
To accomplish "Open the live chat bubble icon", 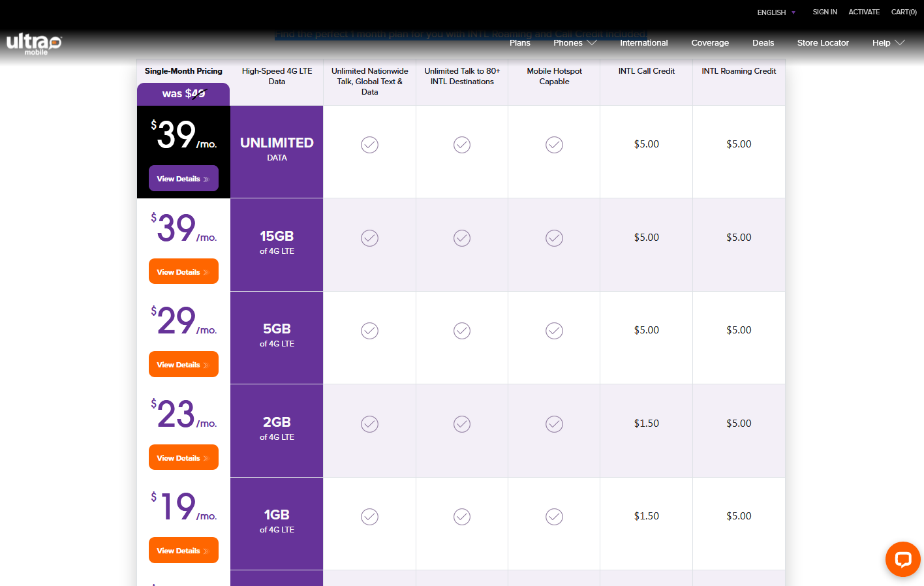I will point(902,559).
